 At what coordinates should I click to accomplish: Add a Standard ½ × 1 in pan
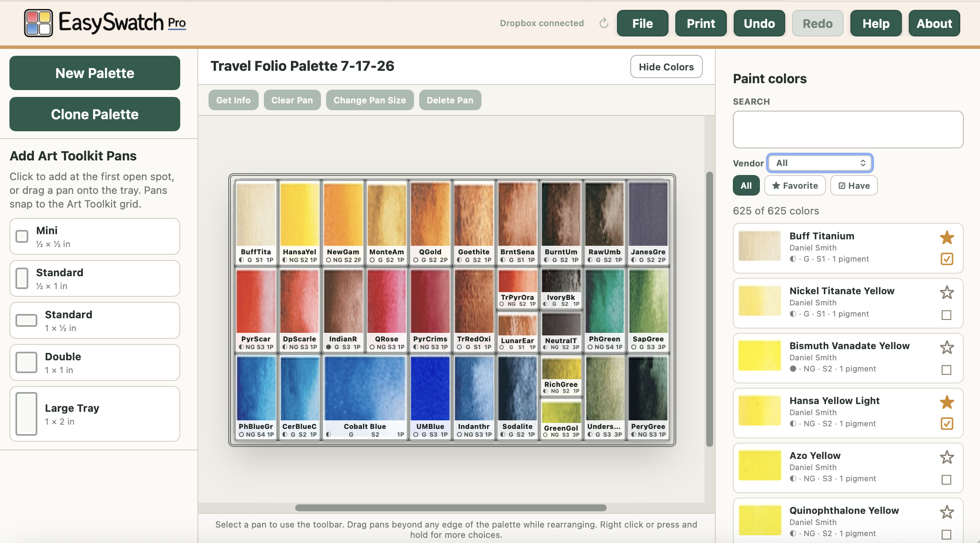point(95,278)
